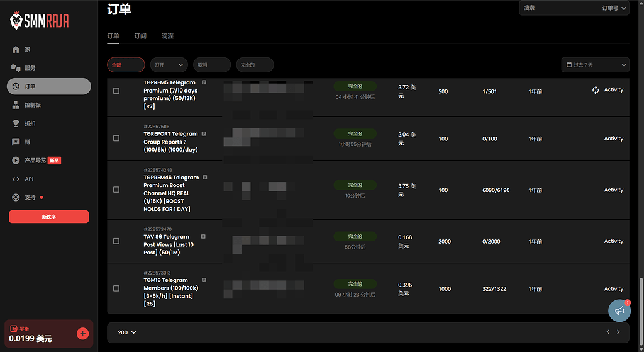Open the 过去 7 天 date range dropdown
The height and width of the screenshot is (352, 644).
(595, 65)
